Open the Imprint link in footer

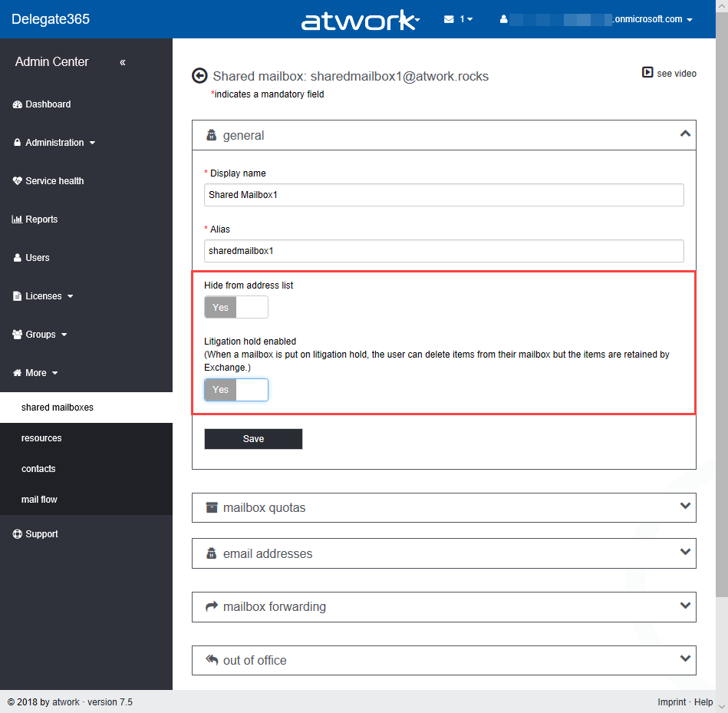[x=672, y=702]
